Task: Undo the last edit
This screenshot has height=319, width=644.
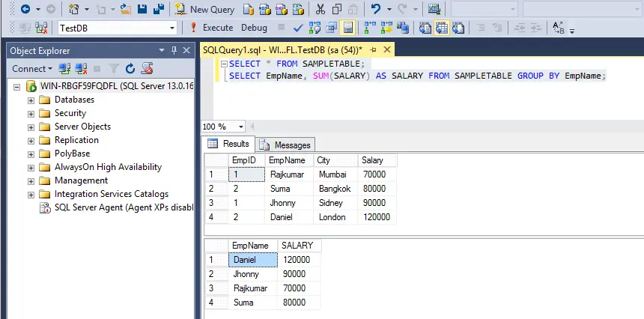Action: point(376,9)
